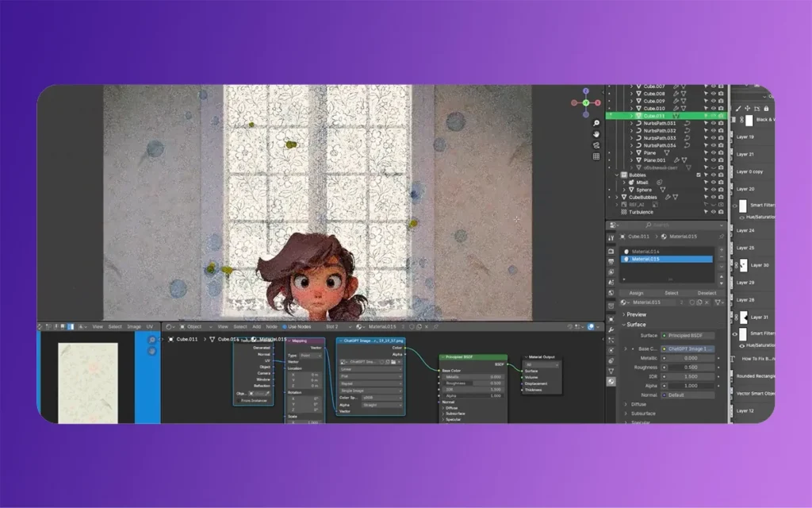The image size is (812, 508).
Task: Select Material.015 slot in list
Action: pos(666,259)
